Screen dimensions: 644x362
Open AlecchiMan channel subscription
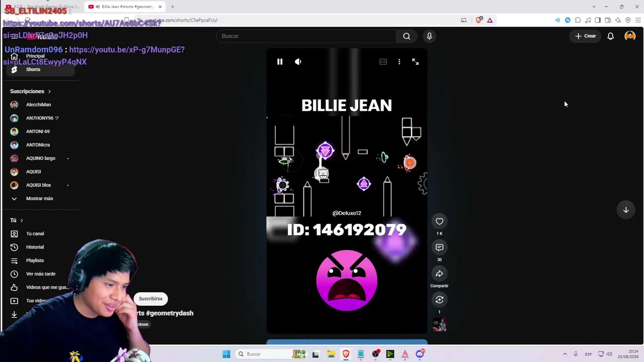click(x=40, y=105)
